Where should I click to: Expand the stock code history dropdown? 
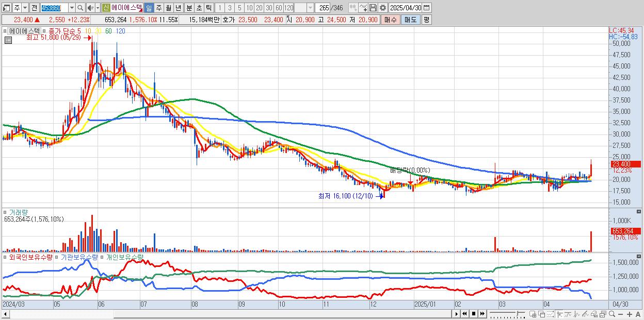72,8
